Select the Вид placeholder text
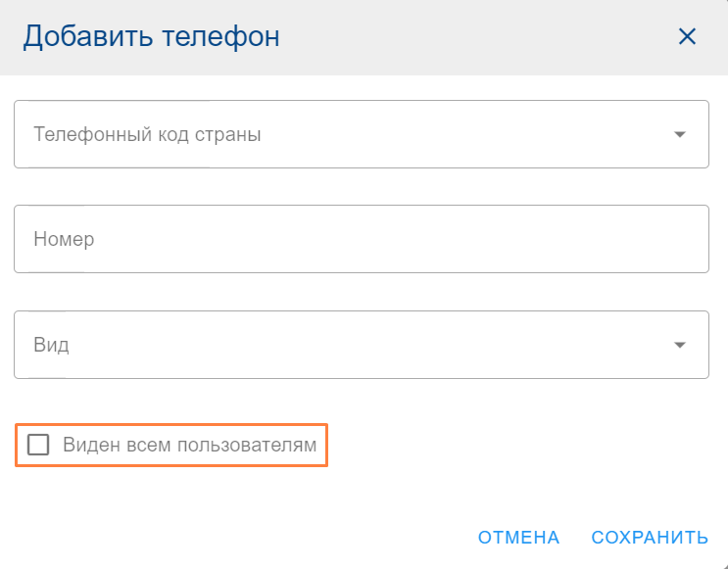 click(52, 345)
